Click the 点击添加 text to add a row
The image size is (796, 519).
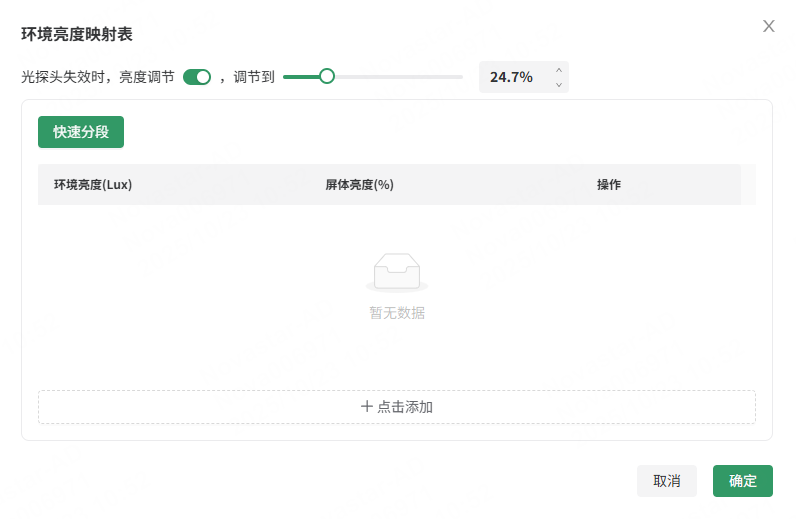(x=405, y=407)
